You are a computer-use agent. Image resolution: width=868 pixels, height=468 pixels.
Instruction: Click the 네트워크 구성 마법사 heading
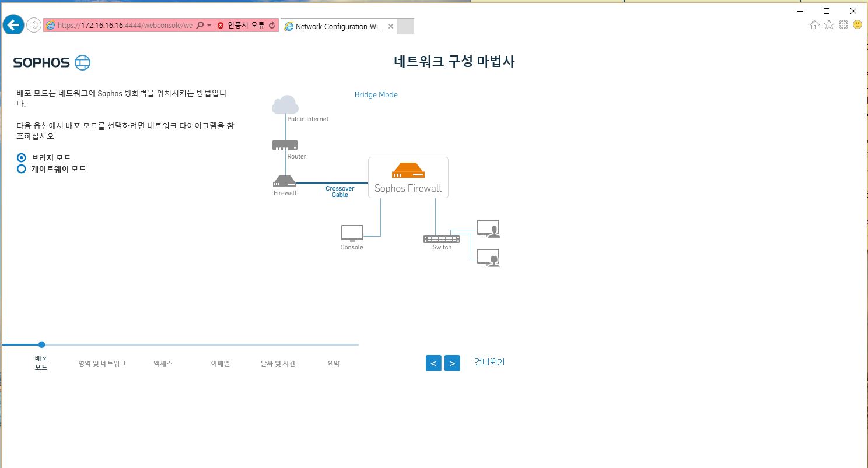[454, 62]
